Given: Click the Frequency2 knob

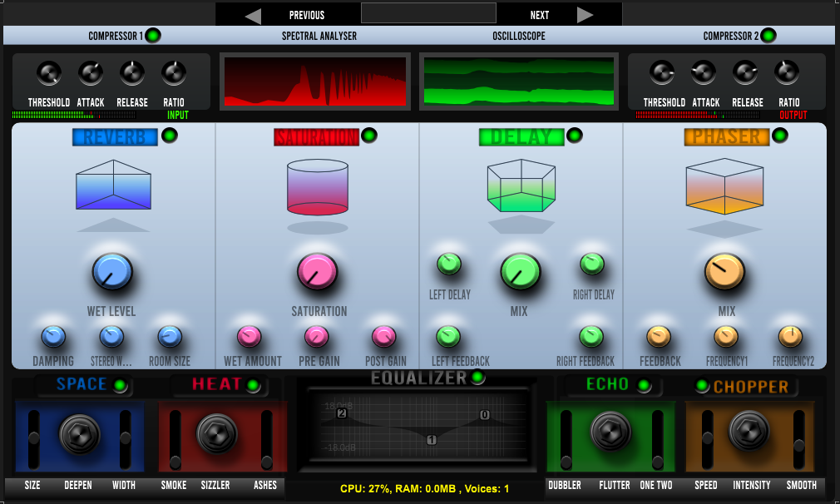Looking at the screenshot, I should click(x=790, y=337).
